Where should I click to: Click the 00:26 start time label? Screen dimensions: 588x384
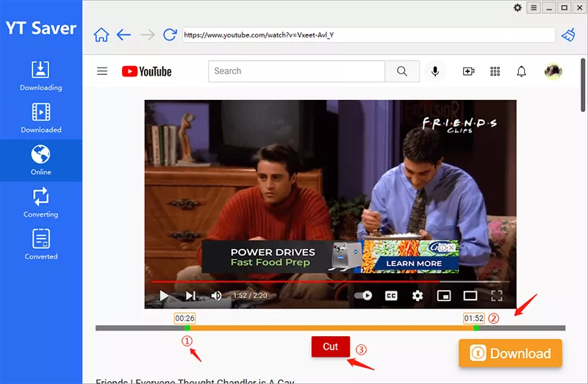[x=185, y=319]
